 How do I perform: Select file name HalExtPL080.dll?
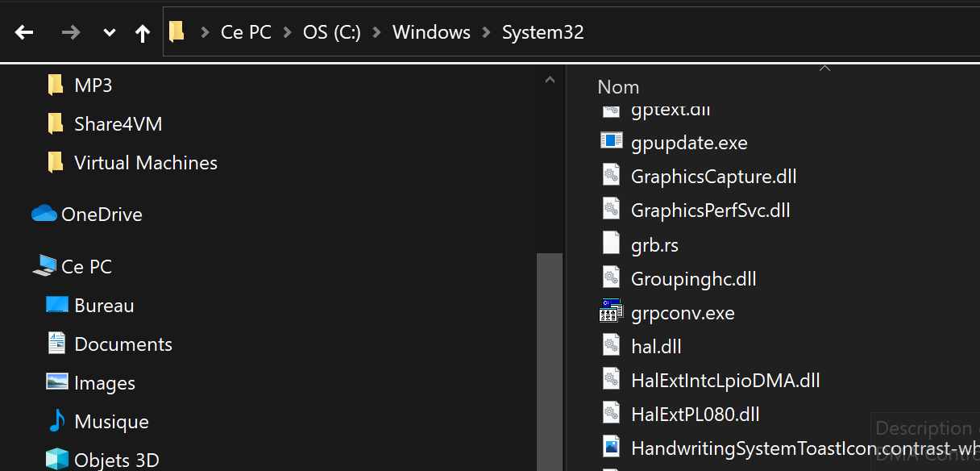pos(696,415)
